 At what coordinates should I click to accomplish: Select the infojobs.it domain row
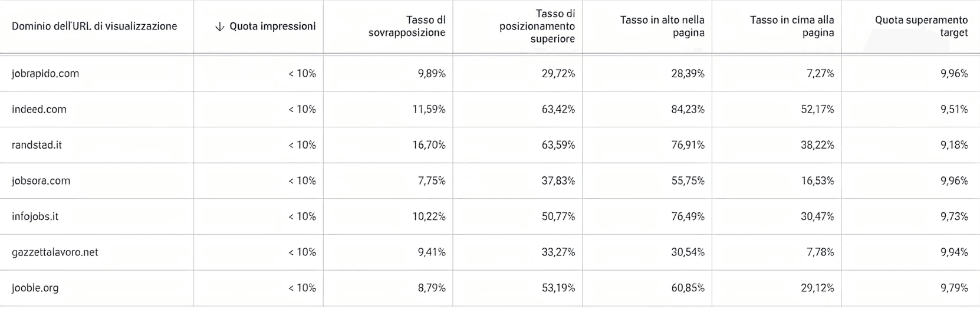(x=35, y=216)
